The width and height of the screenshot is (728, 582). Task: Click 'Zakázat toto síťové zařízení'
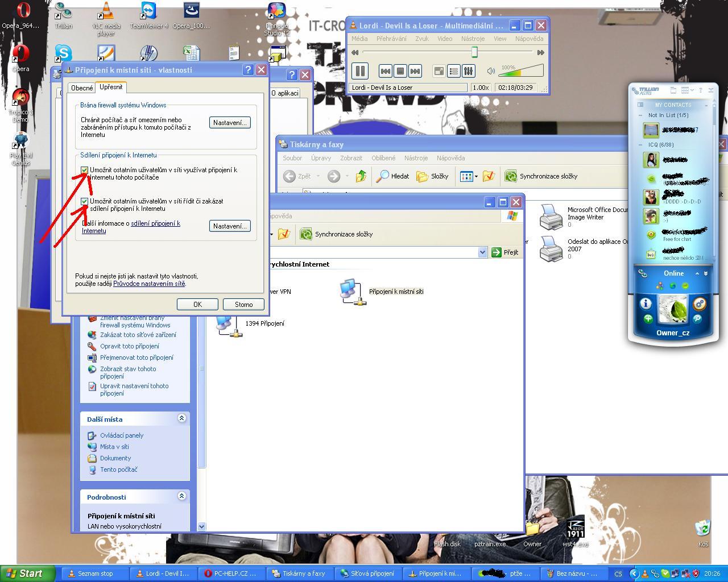pos(138,335)
